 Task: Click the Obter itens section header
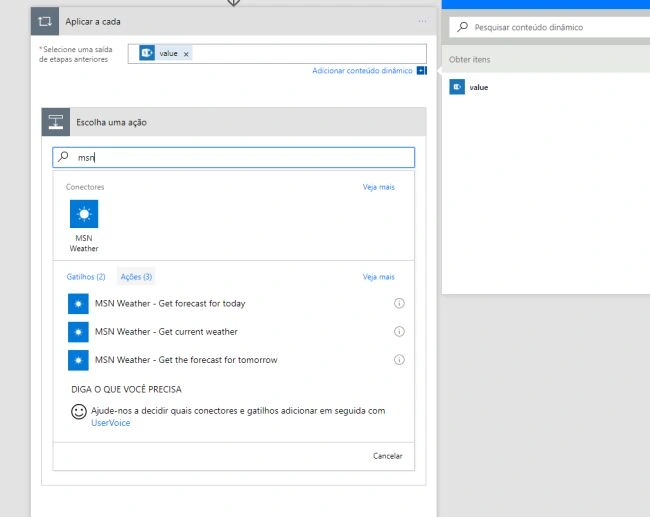point(546,60)
